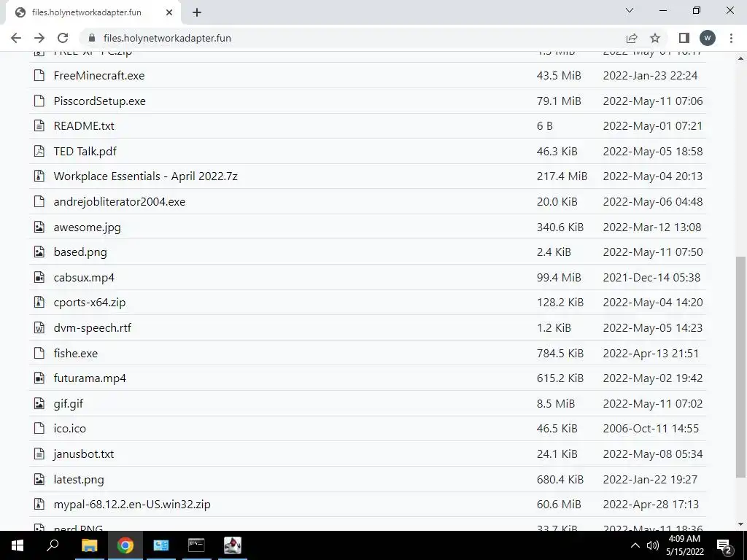The image size is (747, 560).
Task: Open cabsux.mp4
Action: 84,277
